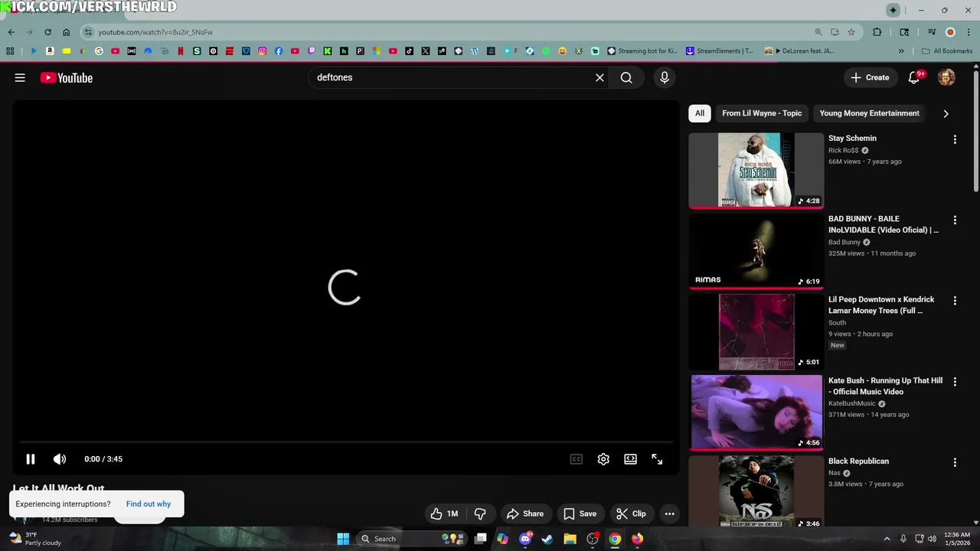Select the All filter chip
The image size is (980, 551).
point(700,113)
